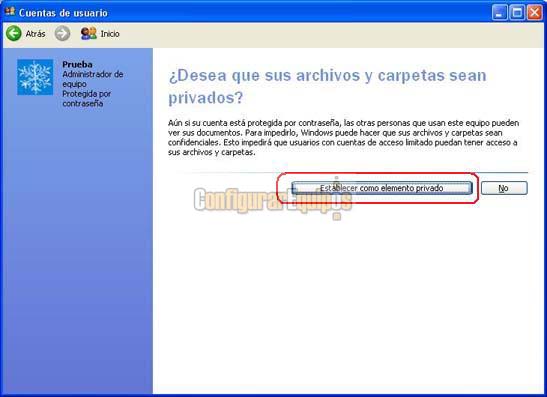
Task: Click the "Prueba" account name
Action: coord(77,64)
